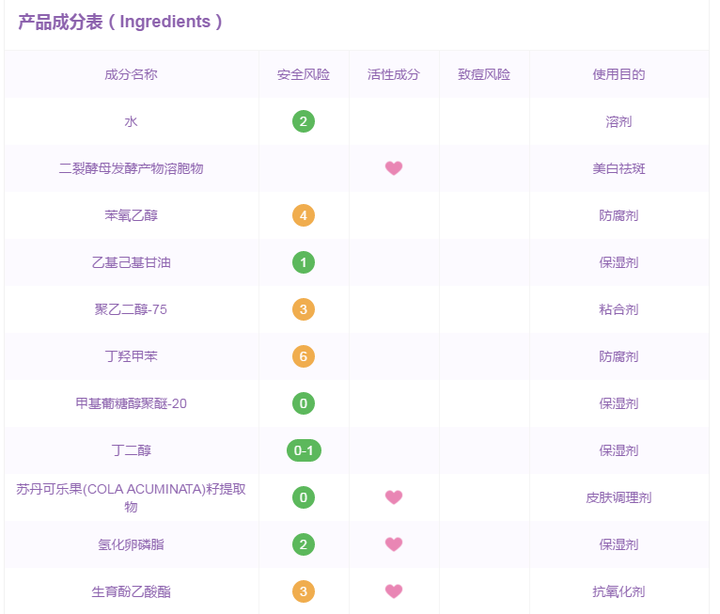This screenshot has height=614, width=720.
Task: Click green badge 0 for 苏丹可乐果 extract
Action: [303, 497]
